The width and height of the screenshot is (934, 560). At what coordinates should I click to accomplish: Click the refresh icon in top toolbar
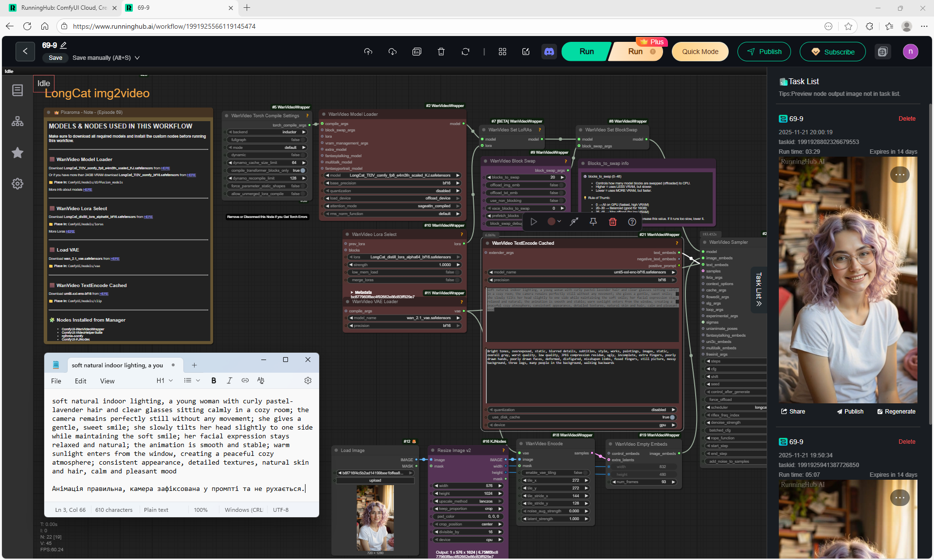click(x=466, y=52)
